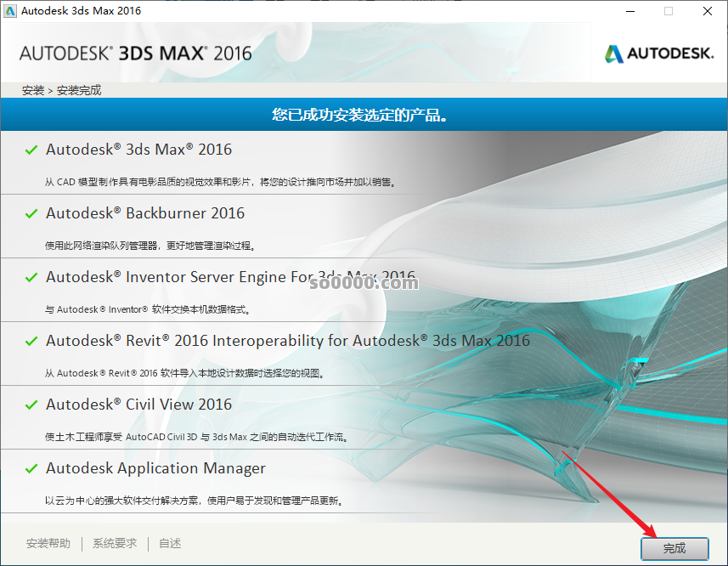Click the checkmark next to Revit 2016 Interoperability
The width and height of the screenshot is (728, 566).
click(31, 342)
